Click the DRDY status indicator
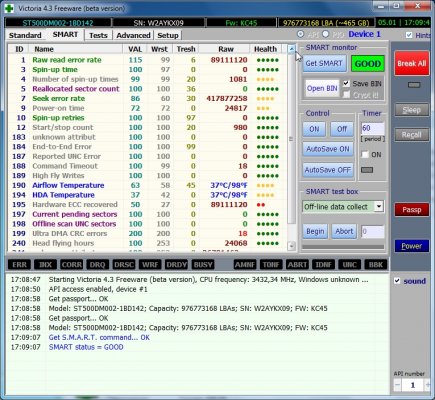Image resolution: width=435 pixels, height=400 pixels. pos(176,265)
